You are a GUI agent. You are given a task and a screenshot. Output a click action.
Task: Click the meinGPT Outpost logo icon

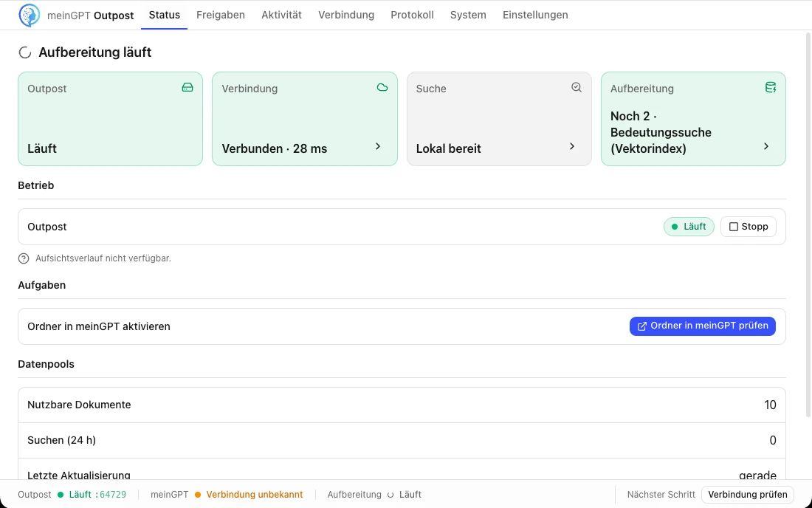(29, 15)
